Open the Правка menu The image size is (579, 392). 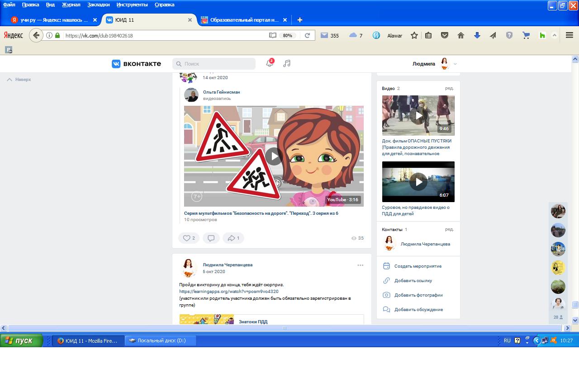pyautogui.click(x=30, y=5)
